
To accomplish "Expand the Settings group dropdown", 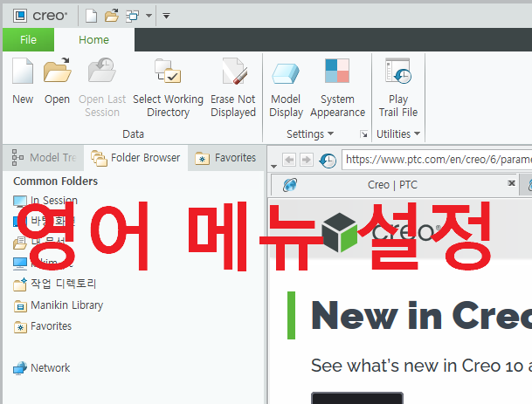I will (310, 134).
